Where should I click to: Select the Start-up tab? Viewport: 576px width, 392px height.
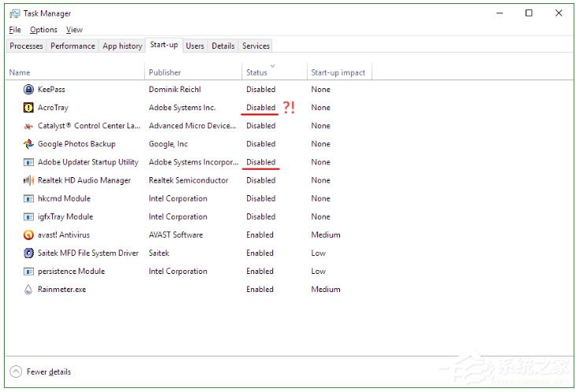164,45
